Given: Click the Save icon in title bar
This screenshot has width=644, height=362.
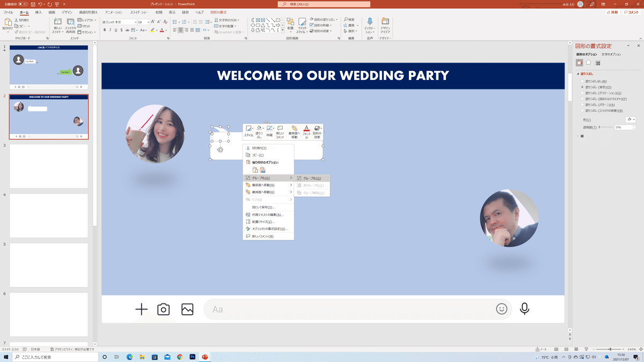Looking at the screenshot, I should tap(33, 4).
